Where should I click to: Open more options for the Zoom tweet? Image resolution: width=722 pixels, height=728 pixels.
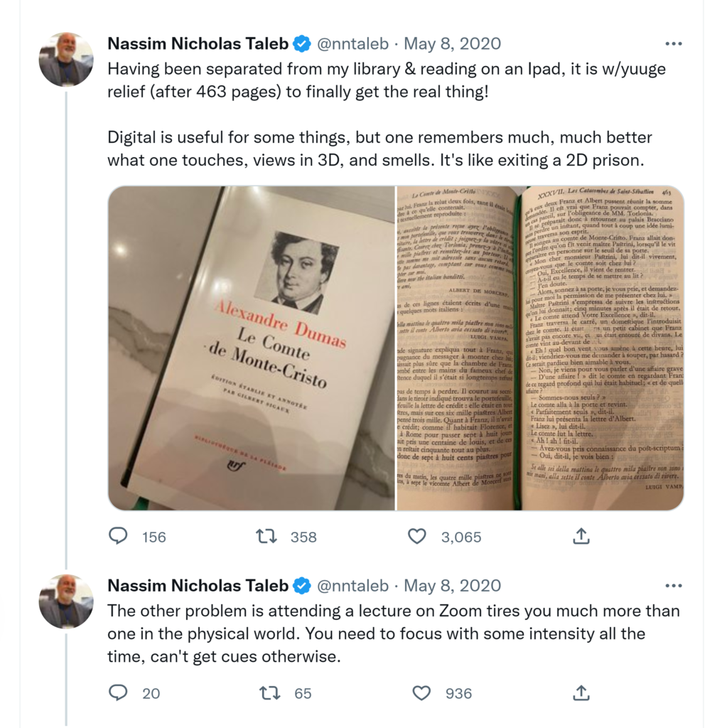tap(673, 586)
